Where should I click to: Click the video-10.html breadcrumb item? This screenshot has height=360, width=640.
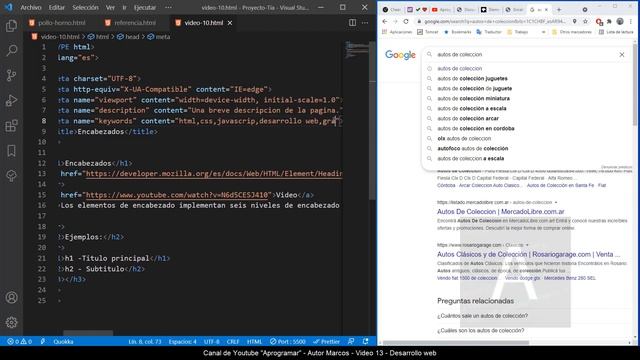(56, 37)
